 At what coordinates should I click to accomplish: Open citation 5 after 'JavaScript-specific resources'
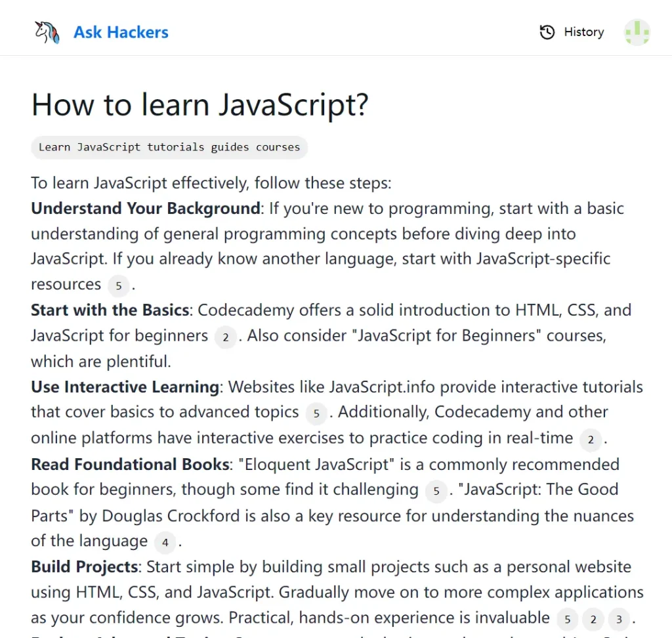119,286
